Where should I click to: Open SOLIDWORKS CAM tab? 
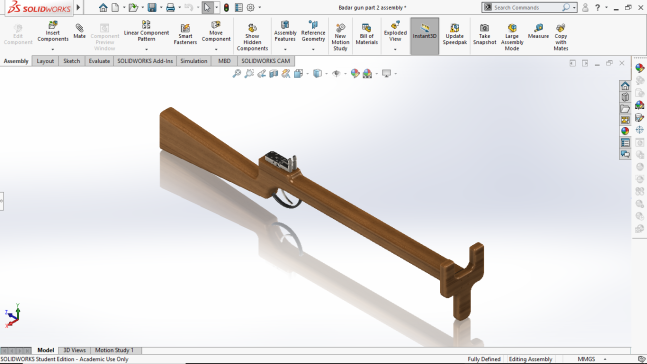tap(266, 61)
